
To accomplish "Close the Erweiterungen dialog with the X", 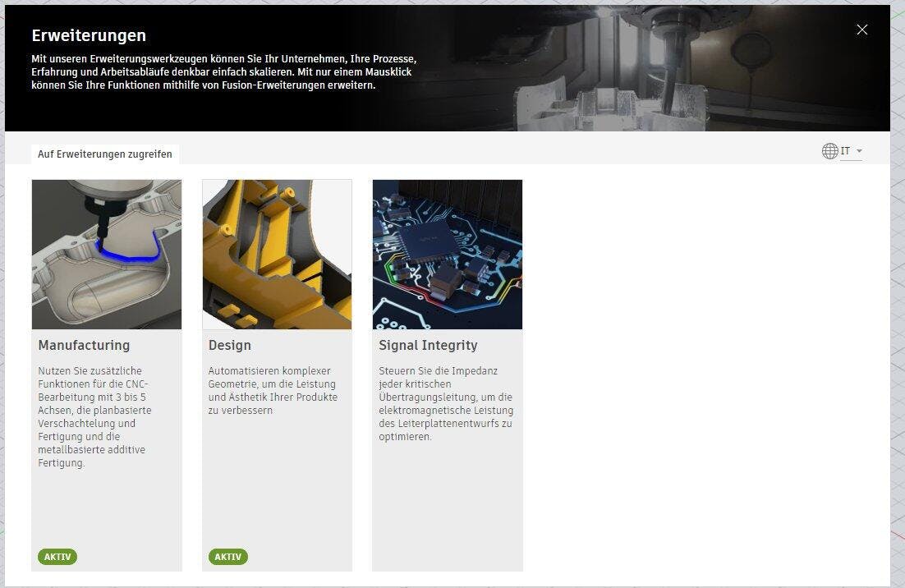I will click(861, 30).
